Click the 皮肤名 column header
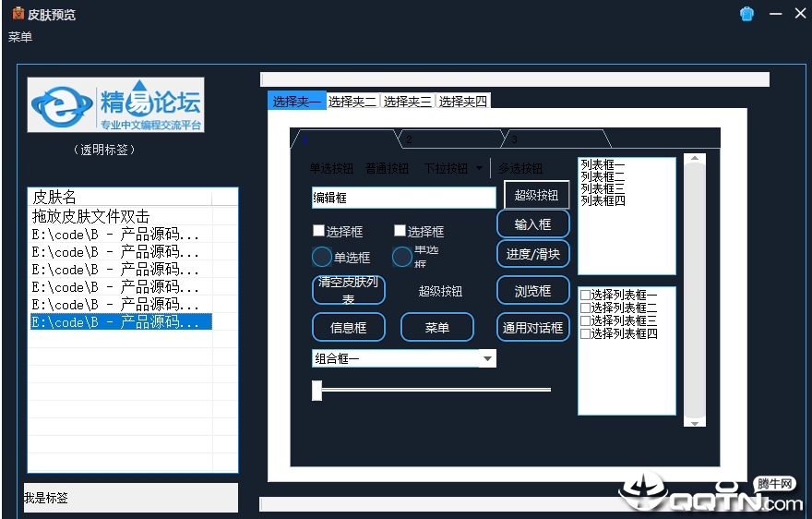 [120, 197]
